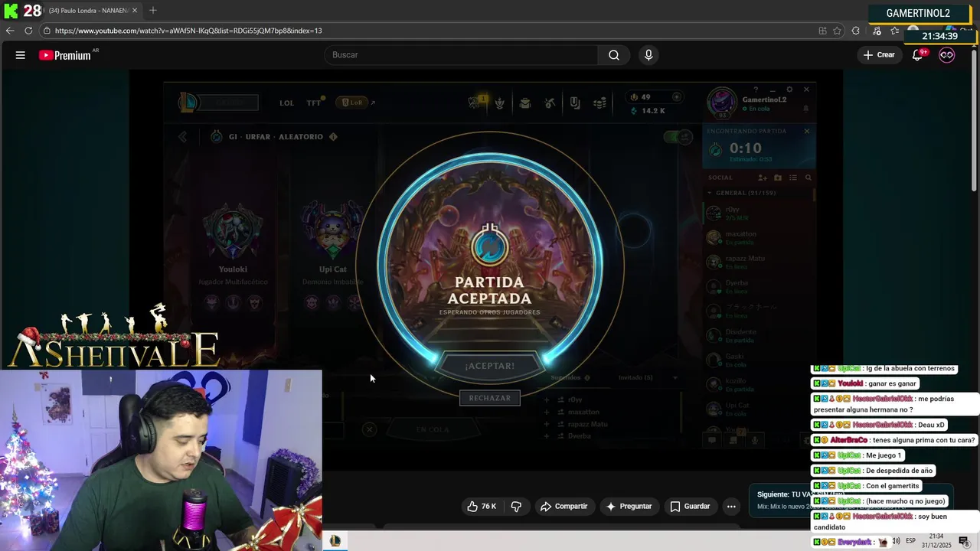Open the favorites list icon in browser toolbar

coord(895,31)
